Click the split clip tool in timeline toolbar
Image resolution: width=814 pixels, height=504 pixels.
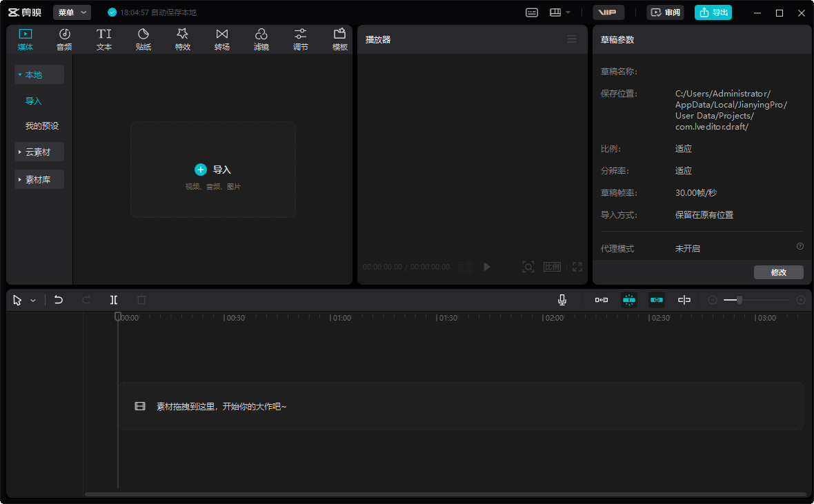114,300
